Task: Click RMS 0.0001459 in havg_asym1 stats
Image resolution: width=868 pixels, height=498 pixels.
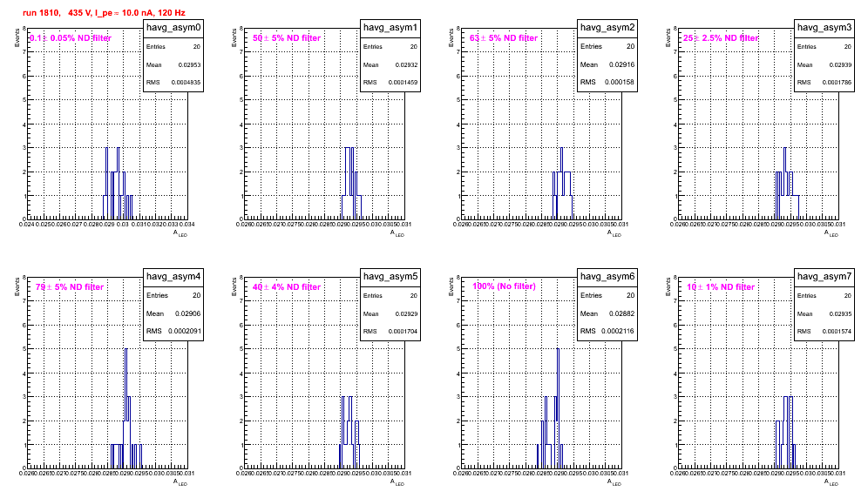Action: 390,83
